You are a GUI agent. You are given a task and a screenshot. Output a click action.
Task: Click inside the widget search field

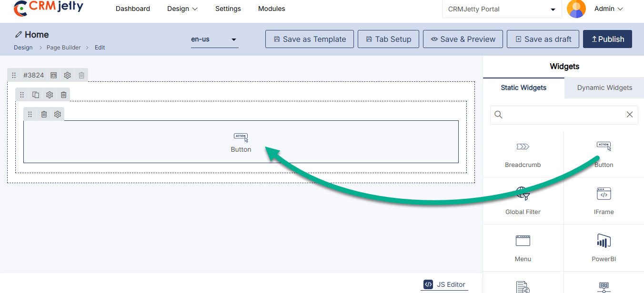(x=562, y=115)
